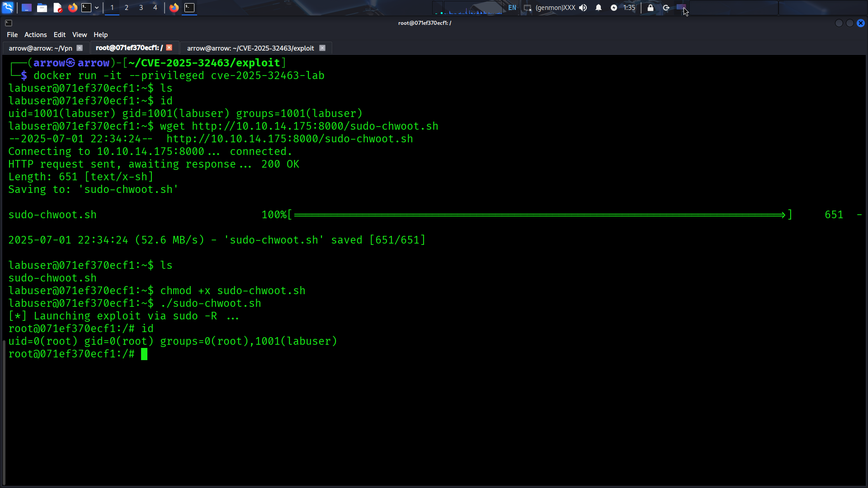
Task: Click the 'chmod +x sudo-chwoot.sh' line
Action: [157, 291]
